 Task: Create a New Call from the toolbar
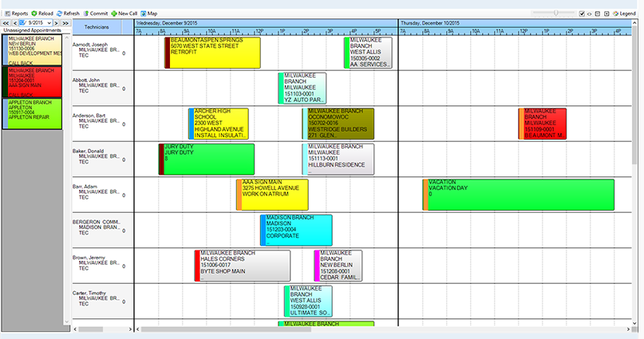[124, 14]
